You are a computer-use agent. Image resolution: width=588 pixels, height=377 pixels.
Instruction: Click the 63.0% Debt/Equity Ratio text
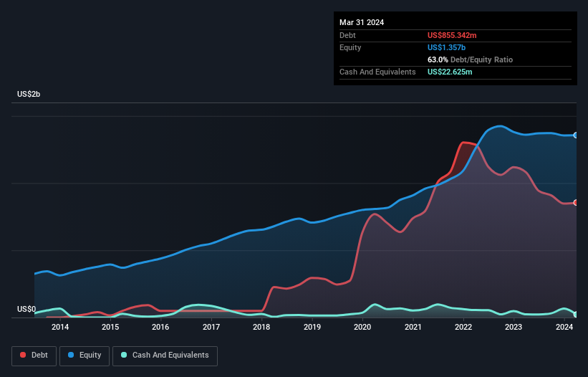(470, 59)
